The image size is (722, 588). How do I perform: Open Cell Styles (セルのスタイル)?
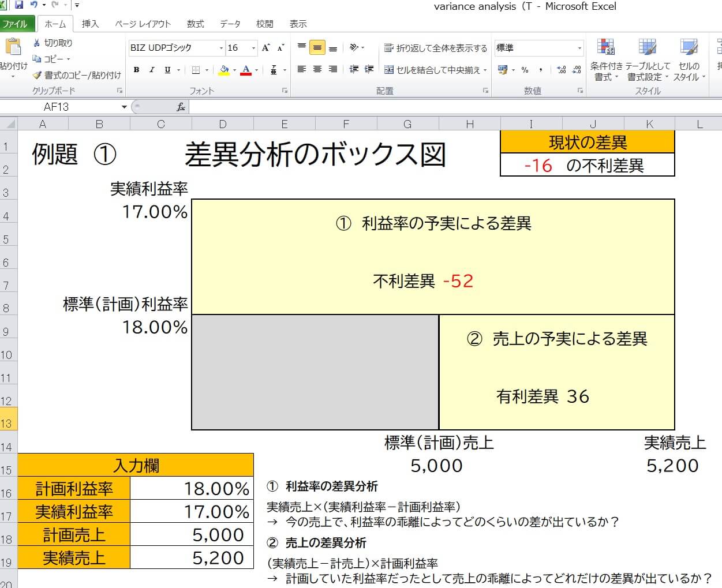pos(689,60)
